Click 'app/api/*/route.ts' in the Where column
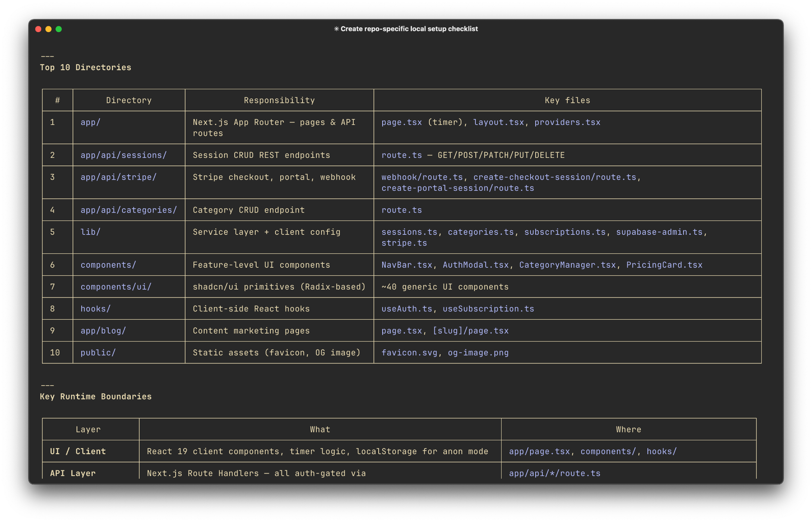 [x=555, y=473]
